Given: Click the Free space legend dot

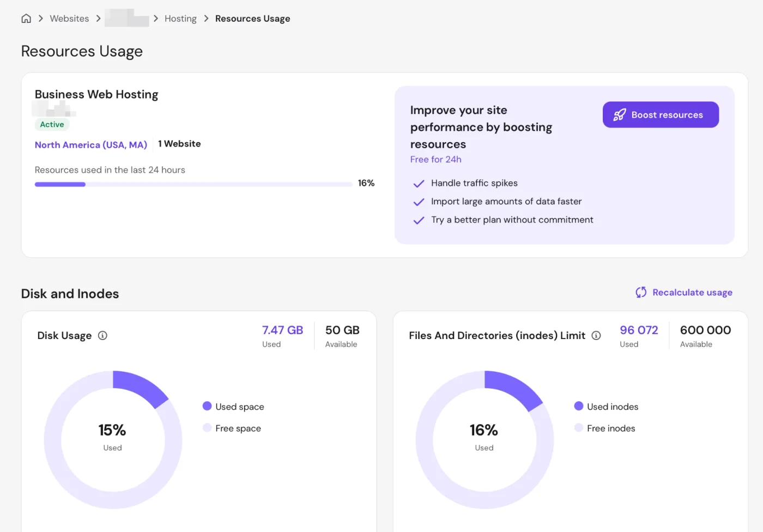Looking at the screenshot, I should point(207,428).
